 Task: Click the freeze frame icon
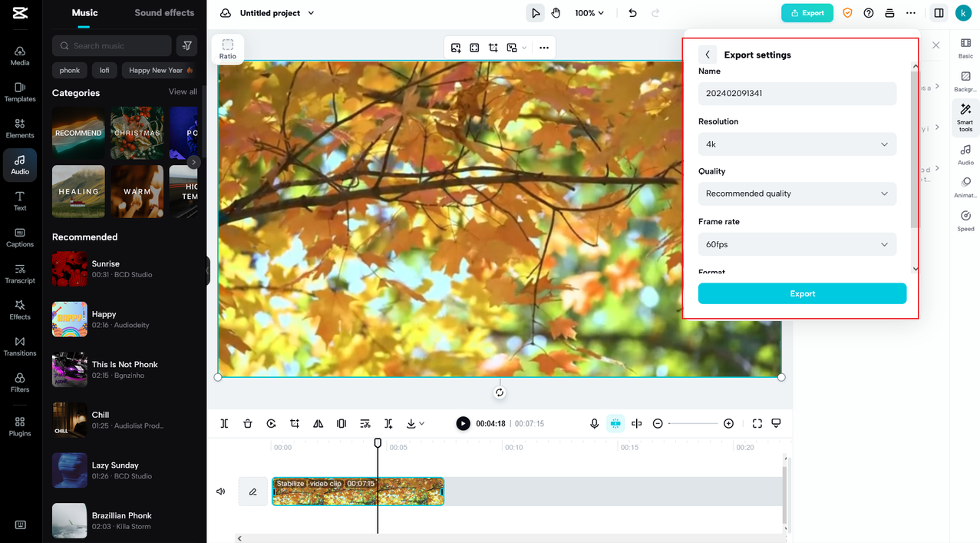click(x=342, y=423)
